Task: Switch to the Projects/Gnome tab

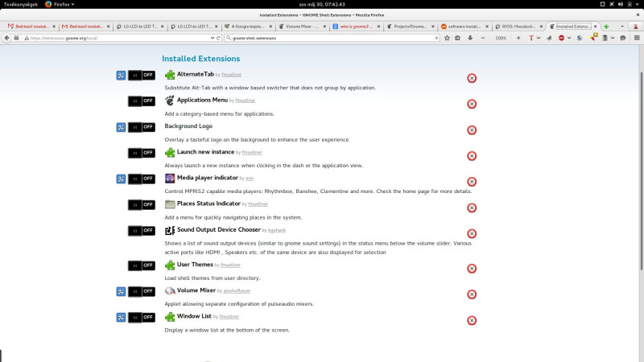Action: (x=411, y=27)
